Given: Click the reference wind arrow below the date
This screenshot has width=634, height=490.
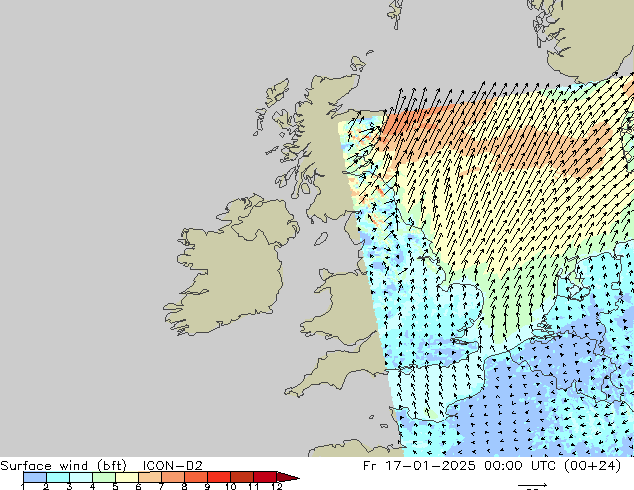Looking at the screenshot, I should (x=533, y=485).
